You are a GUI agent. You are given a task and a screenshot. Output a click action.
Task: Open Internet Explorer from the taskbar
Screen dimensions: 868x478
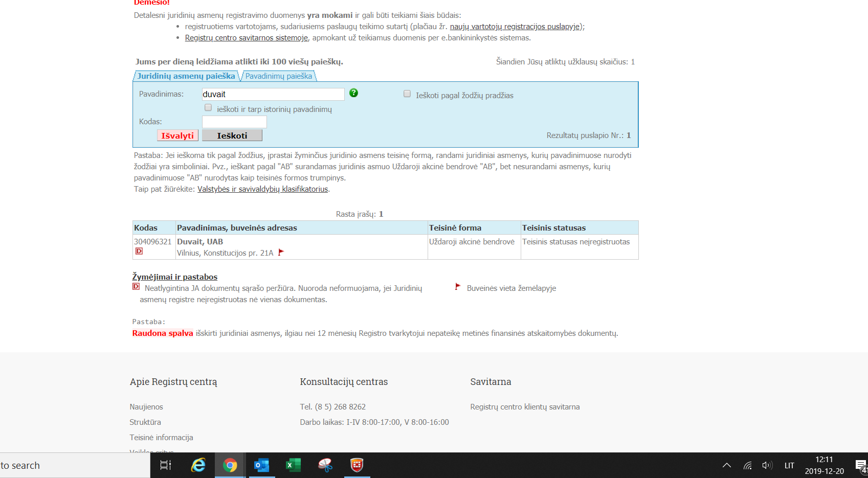[198, 465]
